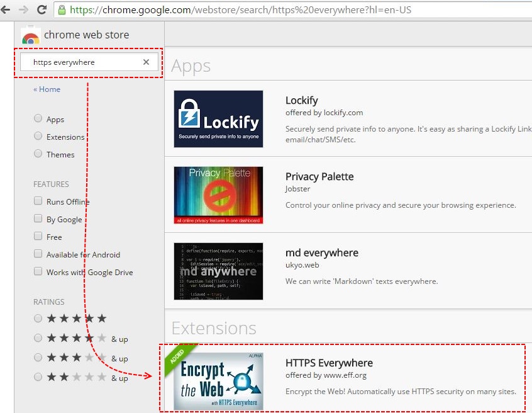Select the five stars rating filter

tap(38, 318)
